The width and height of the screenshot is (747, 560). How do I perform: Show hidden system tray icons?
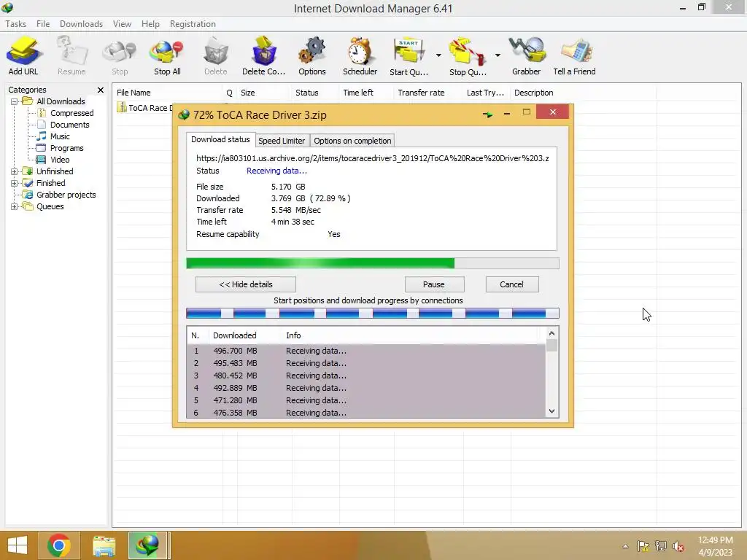click(x=625, y=546)
